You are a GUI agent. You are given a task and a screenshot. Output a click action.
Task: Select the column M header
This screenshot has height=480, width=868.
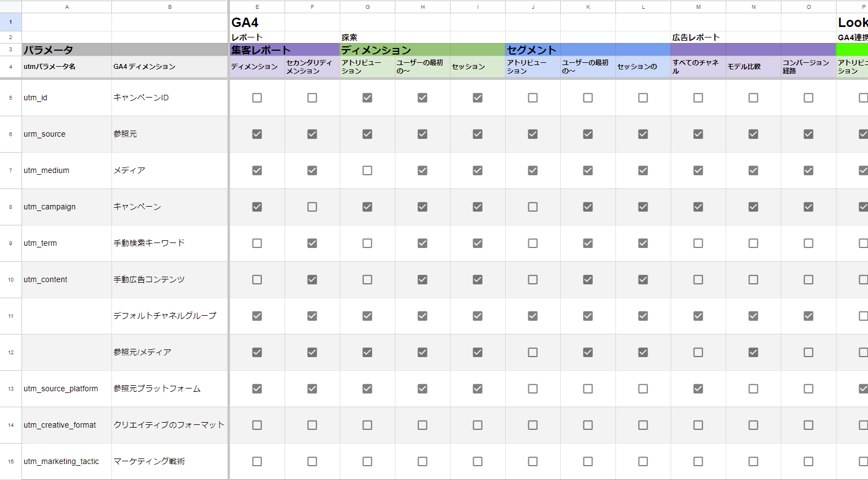[698, 7]
